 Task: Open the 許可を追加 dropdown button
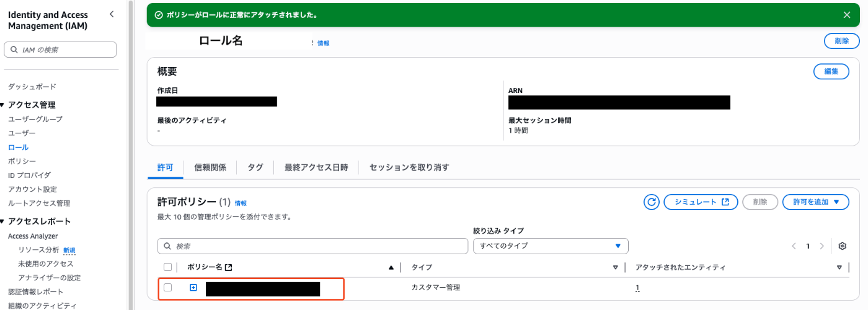[816, 202]
